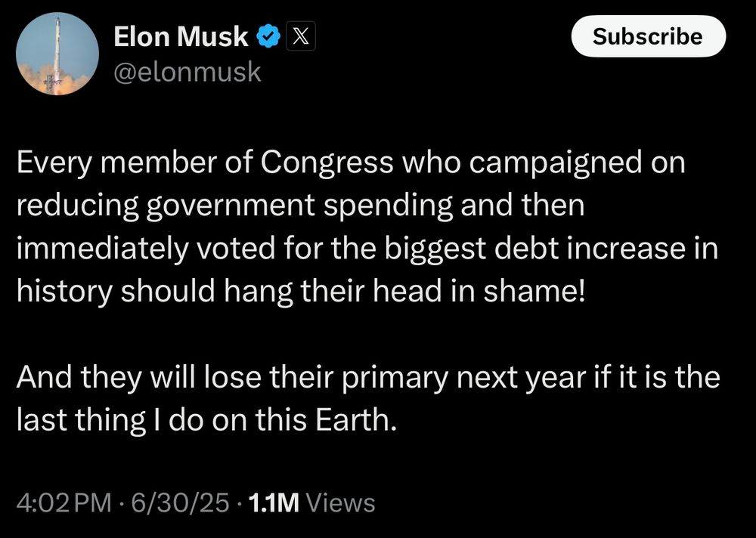Viewport: 756px width, 538px height.
Task: Click the blue verified checkmark badge
Action: 268,36
